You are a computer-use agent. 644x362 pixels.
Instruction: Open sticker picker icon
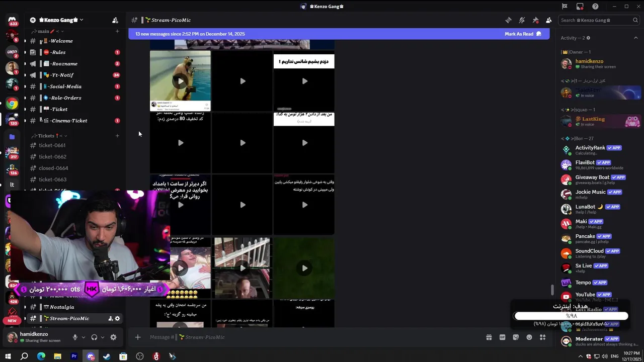(516, 337)
